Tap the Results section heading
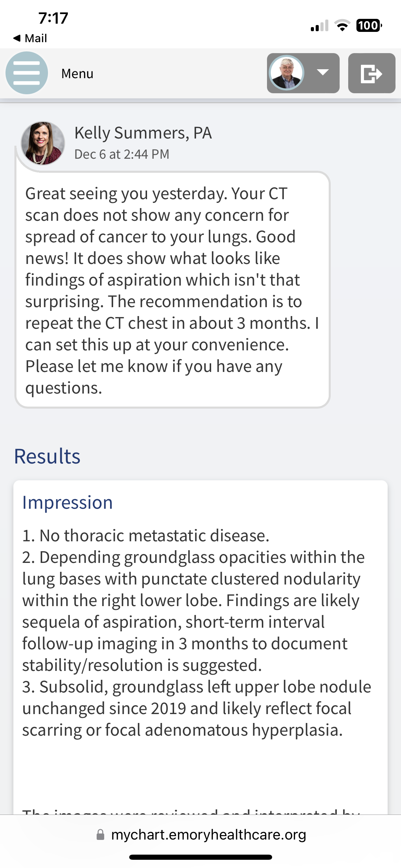 click(x=47, y=457)
